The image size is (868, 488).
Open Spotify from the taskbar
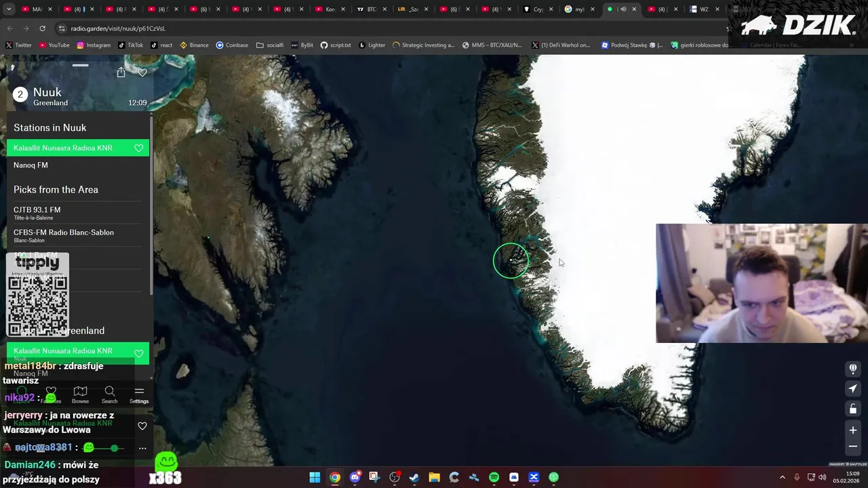(494, 477)
